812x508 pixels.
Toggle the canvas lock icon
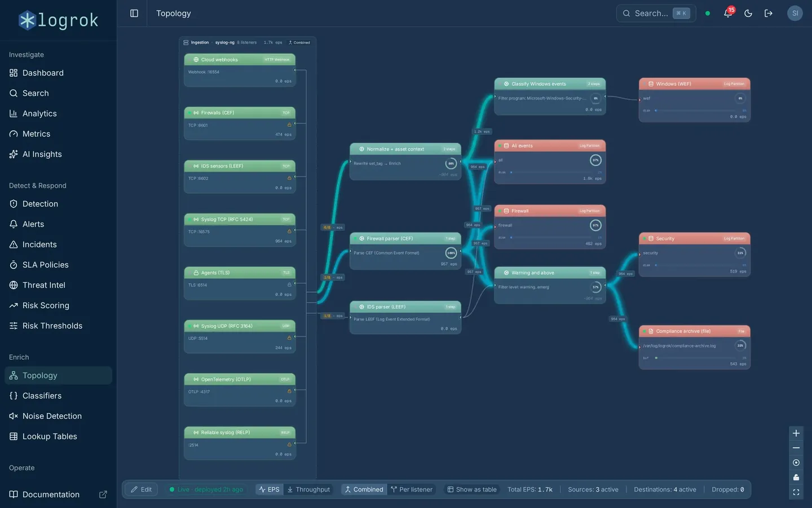pos(796,478)
